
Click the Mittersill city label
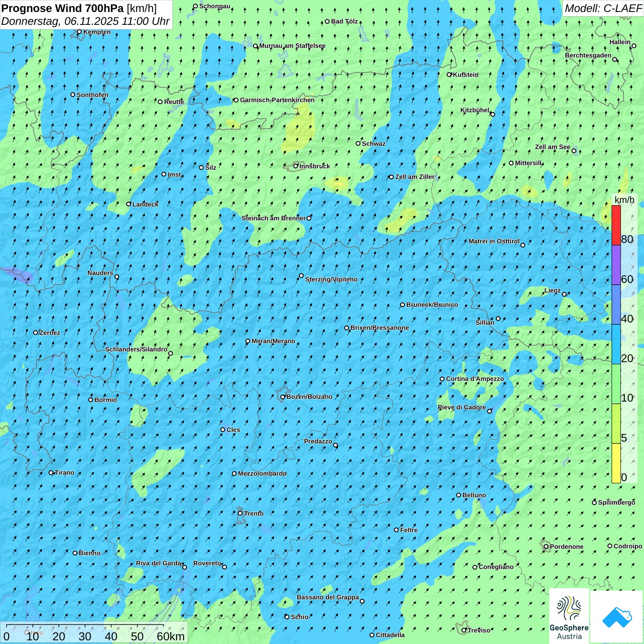[528, 163]
